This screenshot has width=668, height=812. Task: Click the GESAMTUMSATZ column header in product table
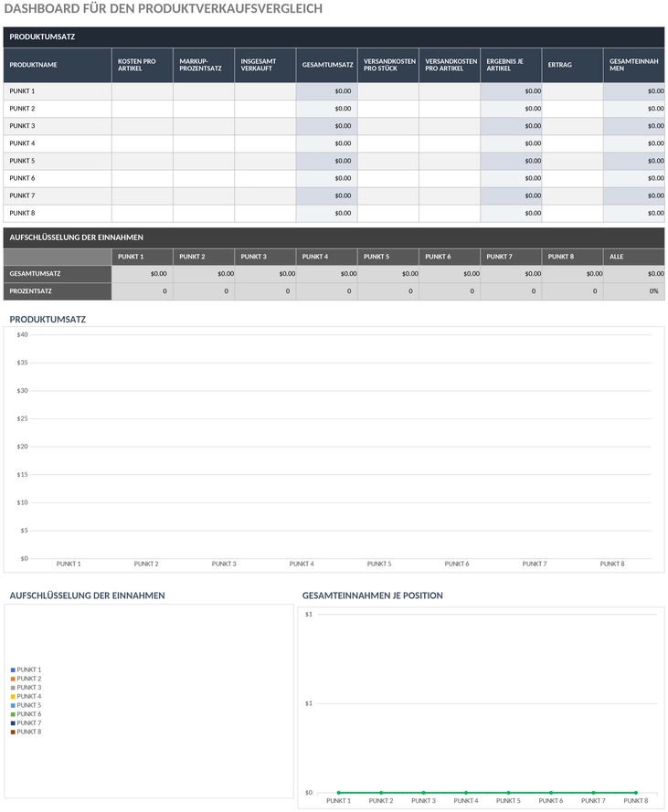click(x=327, y=65)
